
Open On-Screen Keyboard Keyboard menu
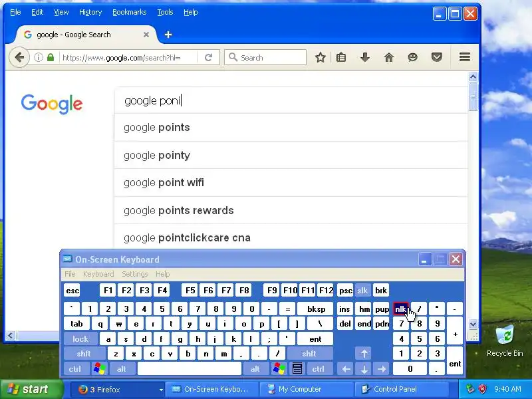click(x=98, y=274)
